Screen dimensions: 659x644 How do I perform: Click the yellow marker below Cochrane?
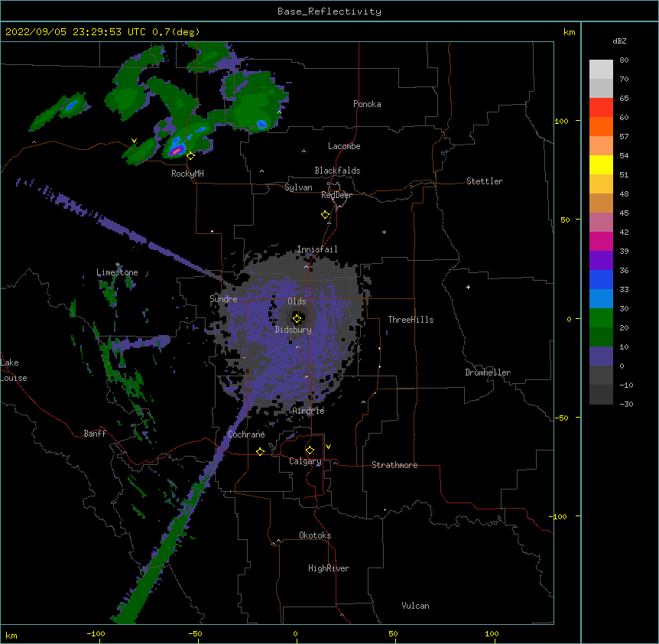[x=260, y=451]
